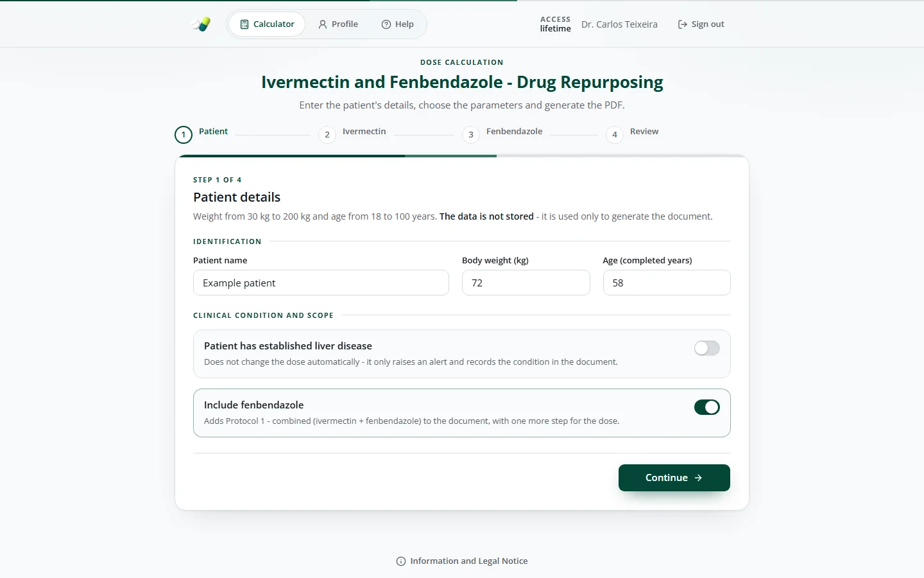Open the Help menu item
This screenshot has width=924, height=578.
tap(398, 24)
